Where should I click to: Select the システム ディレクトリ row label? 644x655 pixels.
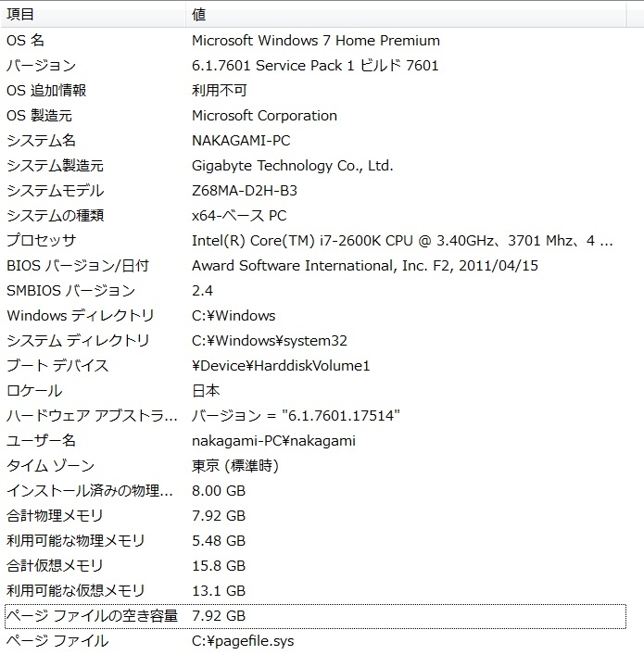[x=78, y=341]
